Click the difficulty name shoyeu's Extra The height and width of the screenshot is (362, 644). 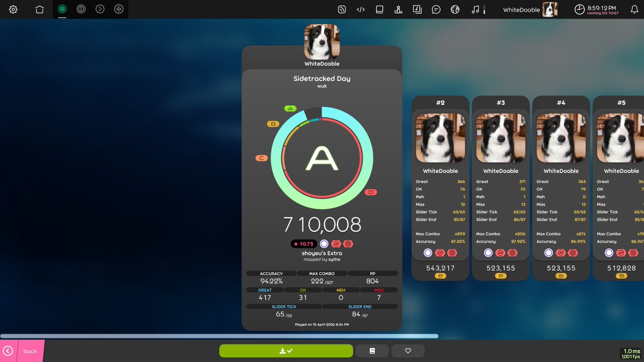click(x=322, y=253)
